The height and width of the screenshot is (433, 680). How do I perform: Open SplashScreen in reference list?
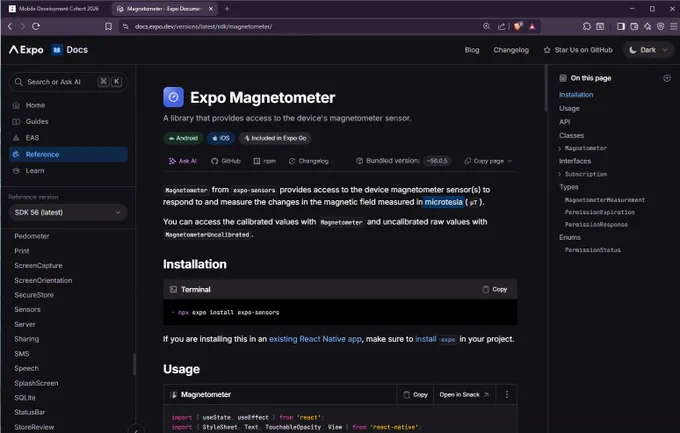[x=36, y=383]
